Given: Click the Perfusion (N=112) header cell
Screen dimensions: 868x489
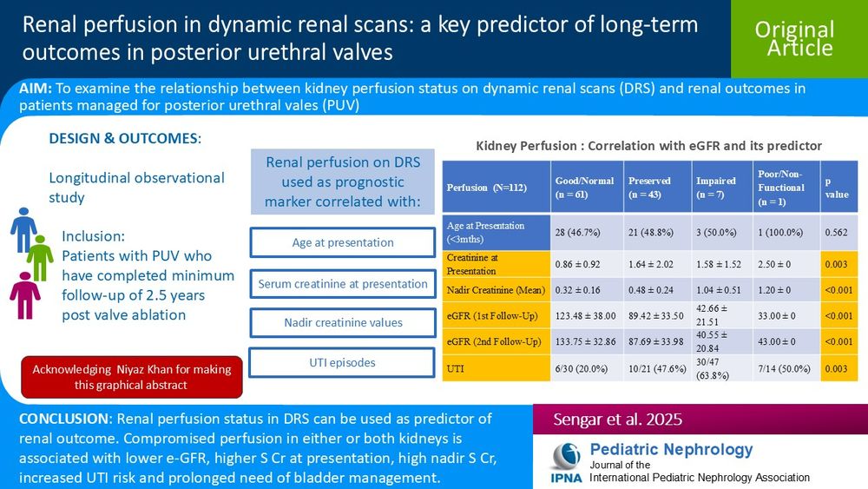Looking at the screenshot, I should (x=496, y=188).
